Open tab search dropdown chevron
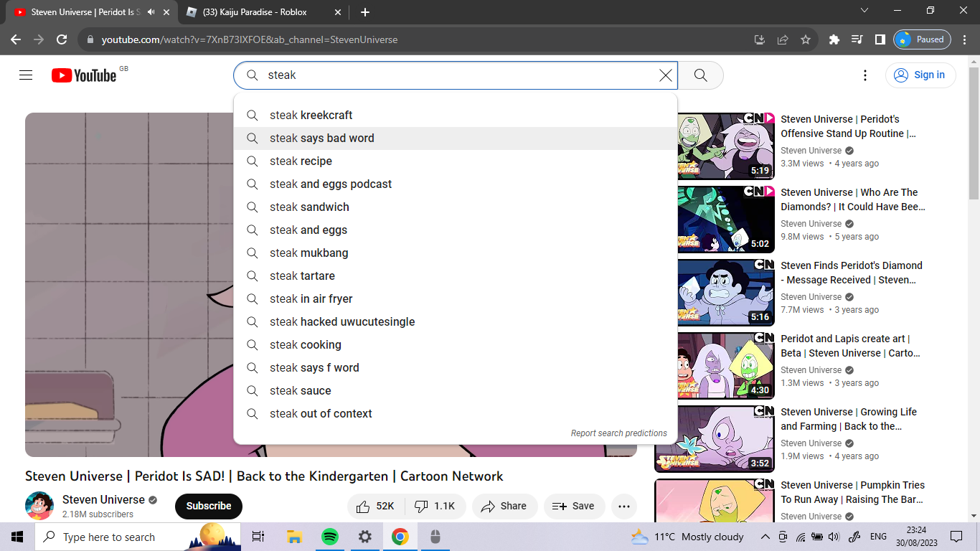The width and height of the screenshot is (980, 551). [x=864, y=11]
